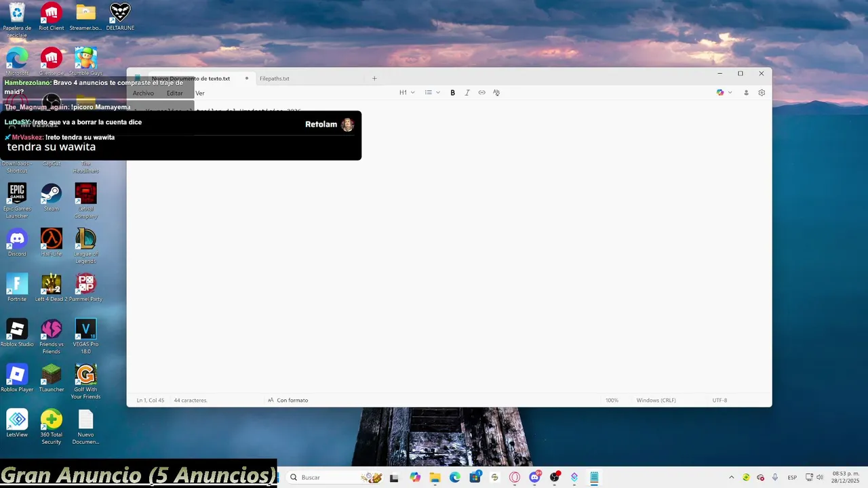The image size is (868, 488).
Task: Click the taskbar Buscar search box
Action: pos(336,477)
